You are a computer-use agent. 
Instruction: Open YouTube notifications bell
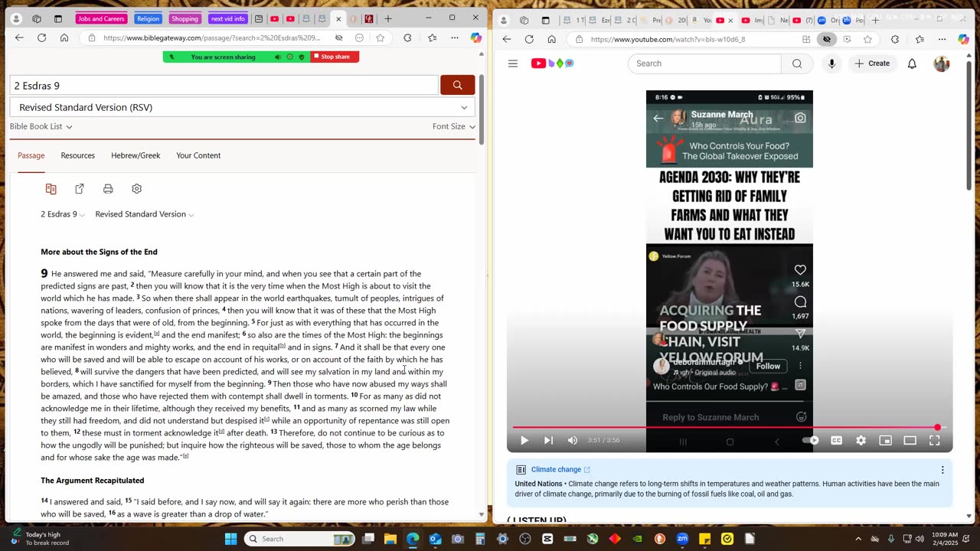[x=912, y=64]
